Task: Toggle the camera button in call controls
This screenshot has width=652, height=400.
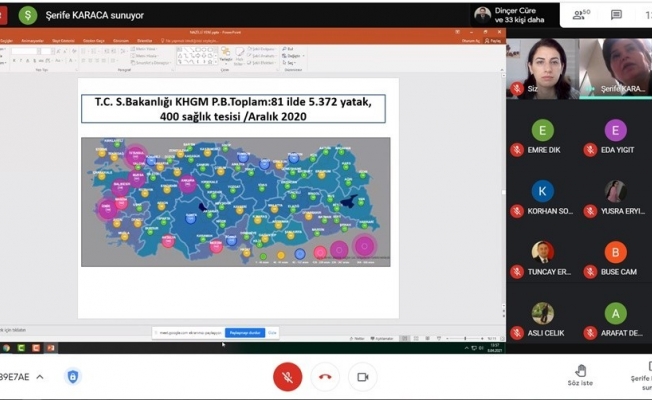Action: click(362, 376)
